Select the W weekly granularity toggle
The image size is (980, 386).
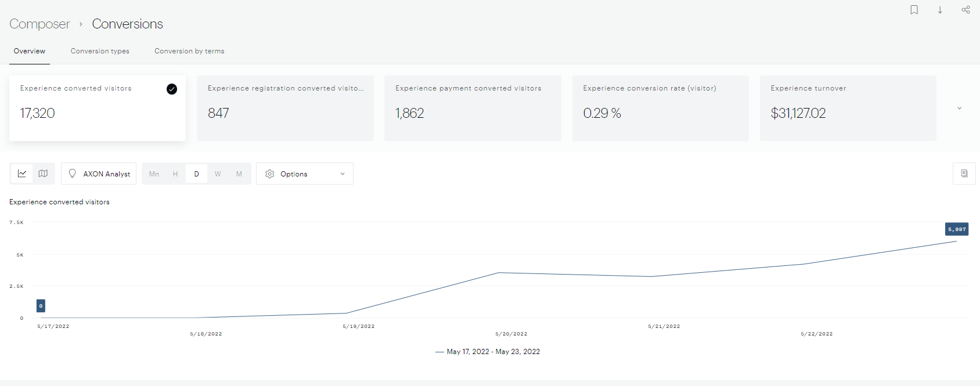click(218, 174)
